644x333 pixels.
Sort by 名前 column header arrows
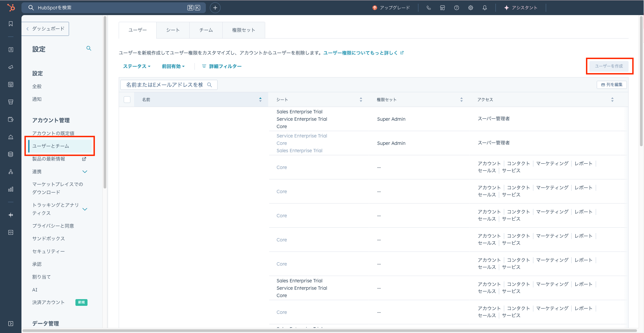[260, 100]
